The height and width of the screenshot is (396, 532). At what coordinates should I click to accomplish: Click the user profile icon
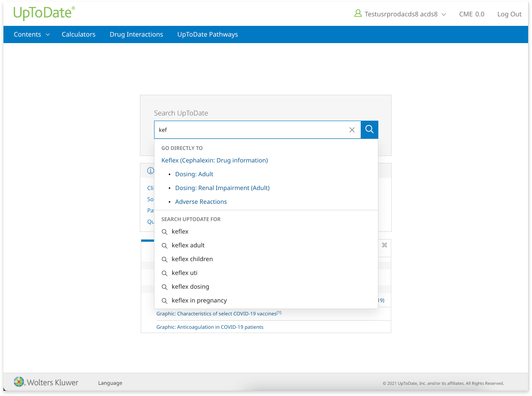358,14
